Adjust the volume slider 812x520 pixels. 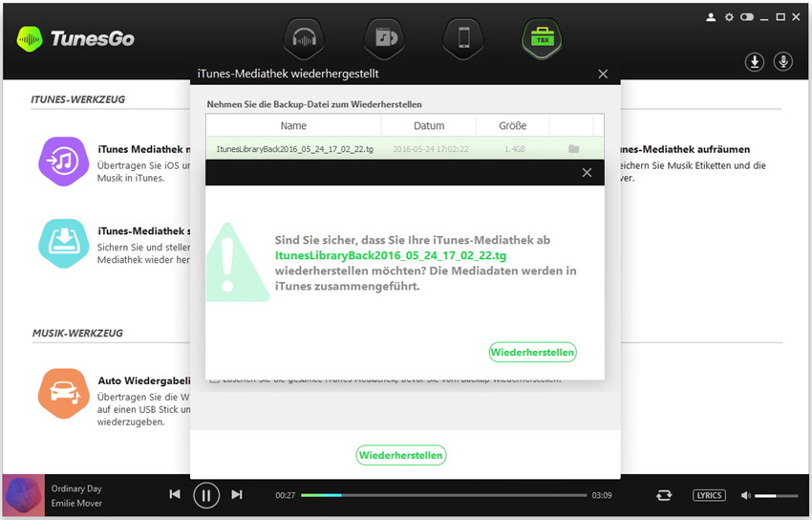click(x=777, y=496)
